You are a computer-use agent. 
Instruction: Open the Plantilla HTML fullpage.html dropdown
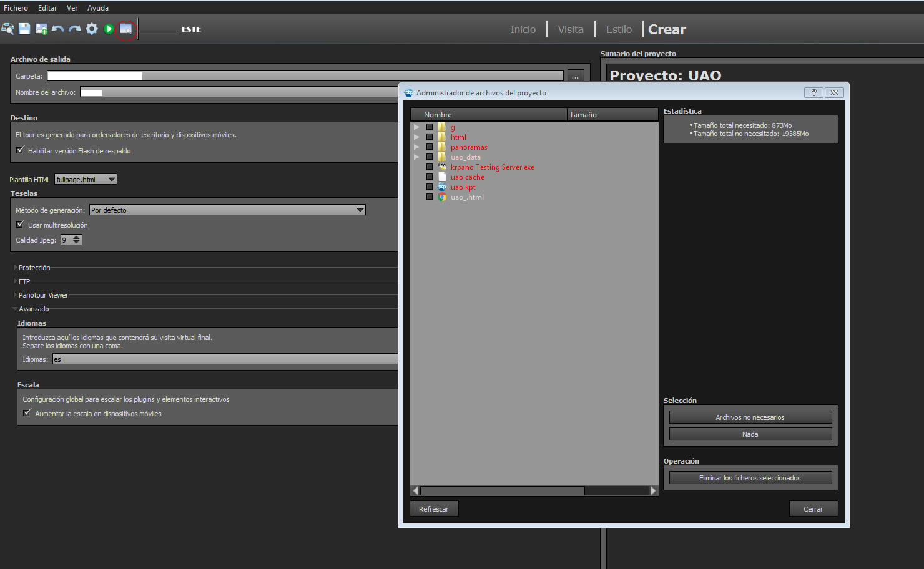tap(86, 179)
